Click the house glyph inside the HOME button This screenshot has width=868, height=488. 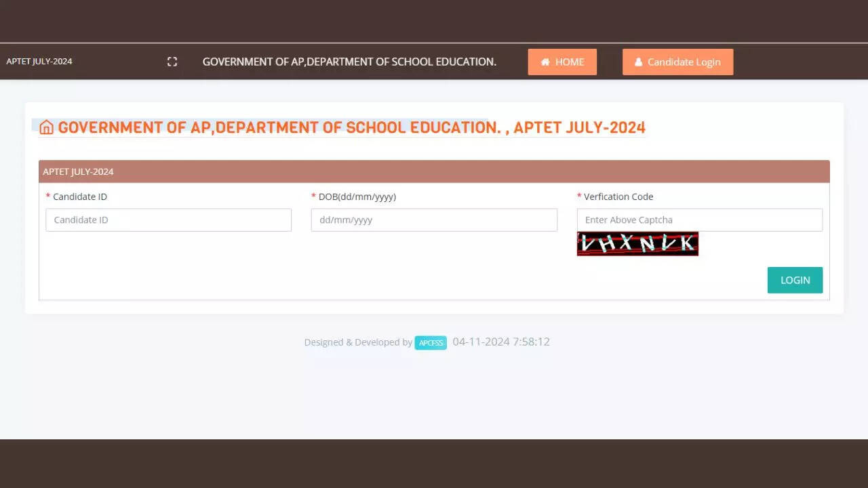(545, 62)
